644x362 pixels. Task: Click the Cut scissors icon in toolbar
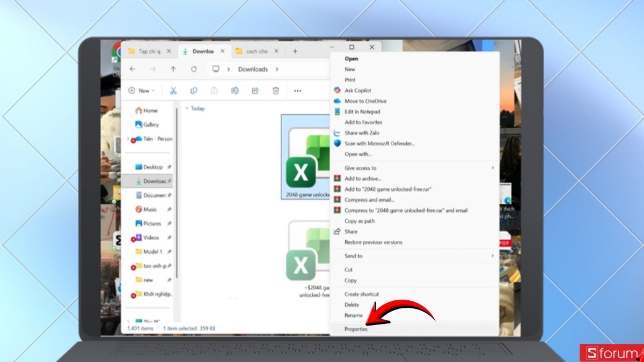(173, 91)
